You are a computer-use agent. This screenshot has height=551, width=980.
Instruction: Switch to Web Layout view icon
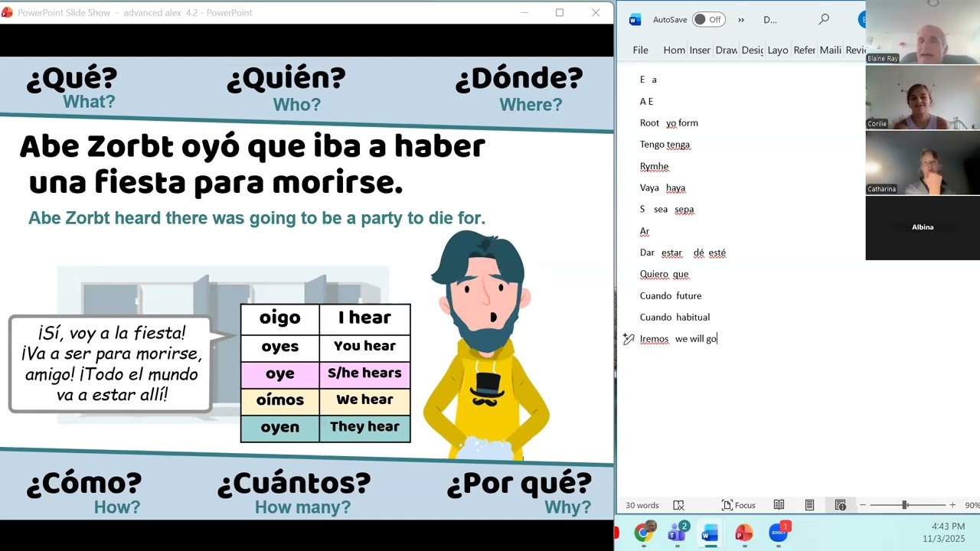(x=840, y=505)
